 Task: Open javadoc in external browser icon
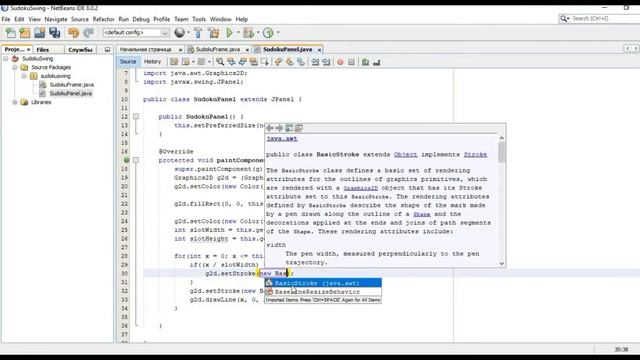pos(289,128)
